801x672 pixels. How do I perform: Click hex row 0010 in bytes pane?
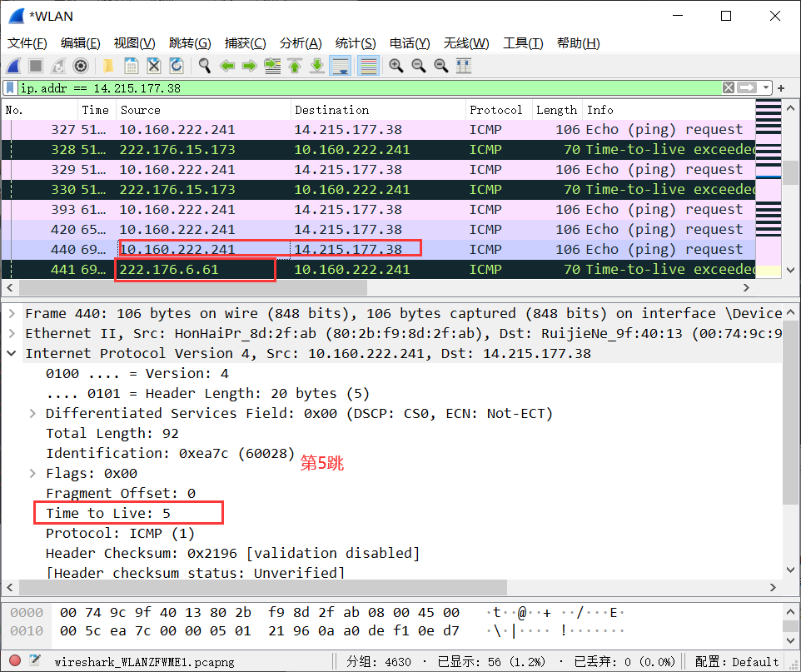point(316,631)
